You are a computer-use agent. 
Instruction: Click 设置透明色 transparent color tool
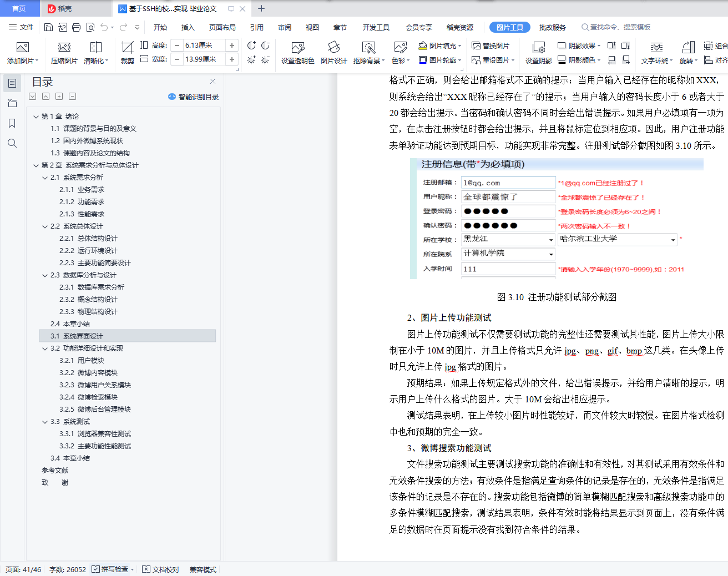pos(298,53)
